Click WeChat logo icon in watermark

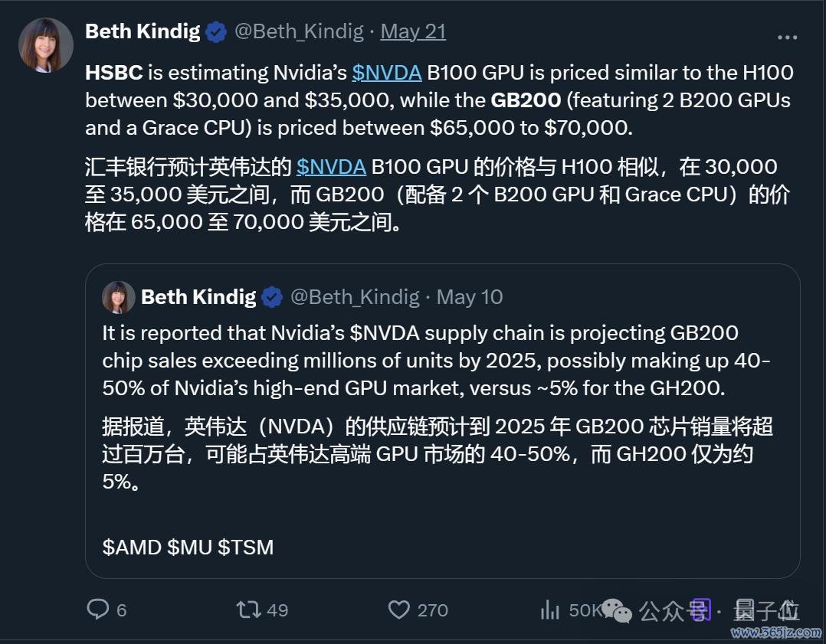[x=616, y=611]
